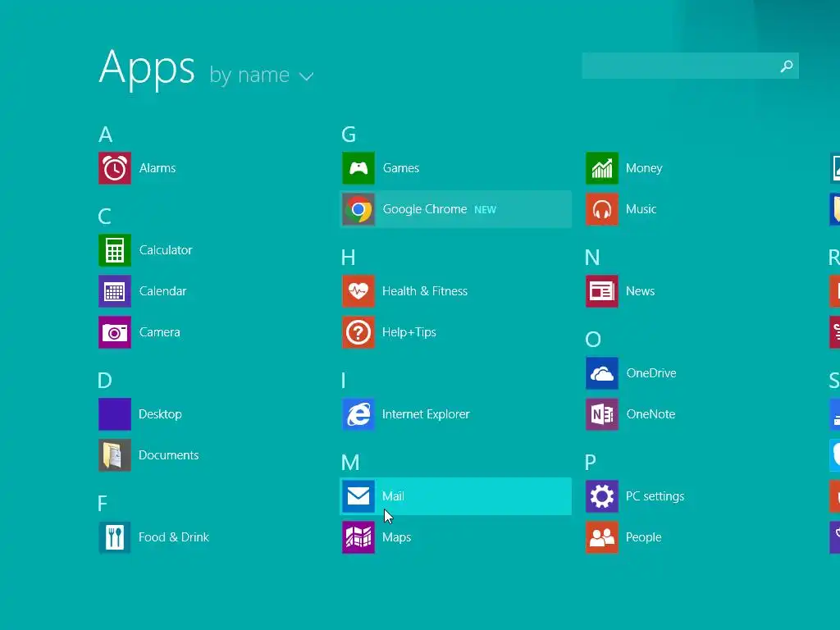Screen dimensions: 840x630
Task: Click the 'Money' app name
Action: (644, 168)
